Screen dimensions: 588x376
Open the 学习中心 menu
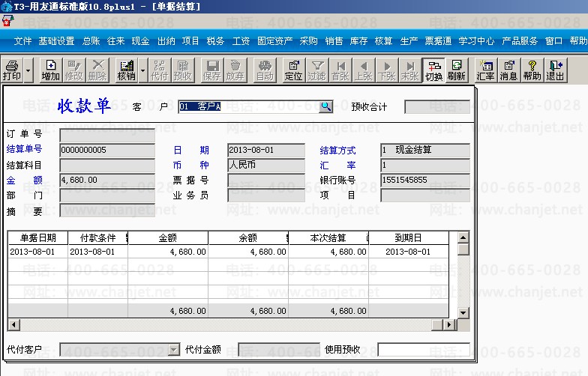click(476, 40)
